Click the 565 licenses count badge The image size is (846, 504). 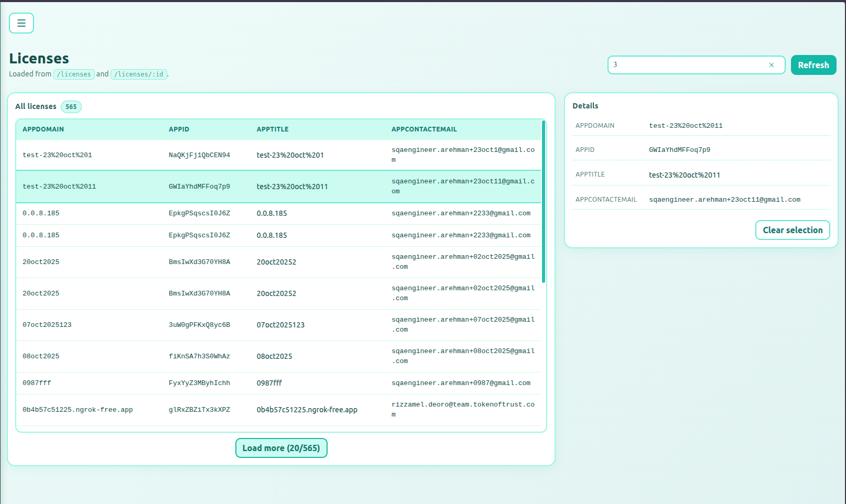[71, 107]
